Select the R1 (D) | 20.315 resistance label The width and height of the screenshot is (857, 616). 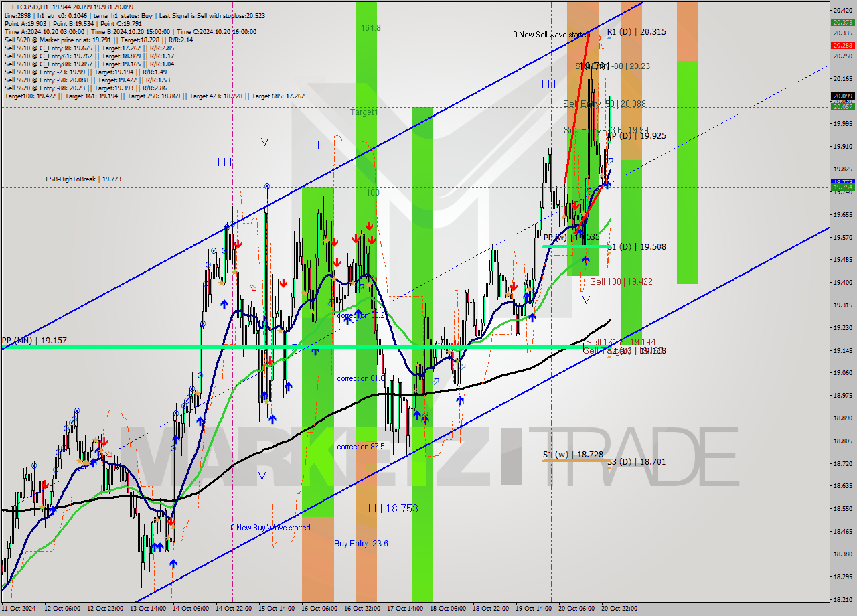pyautogui.click(x=637, y=32)
